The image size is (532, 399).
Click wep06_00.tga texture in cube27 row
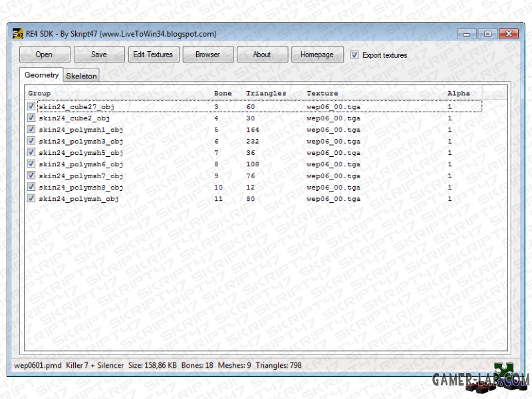(x=334, y=107)
